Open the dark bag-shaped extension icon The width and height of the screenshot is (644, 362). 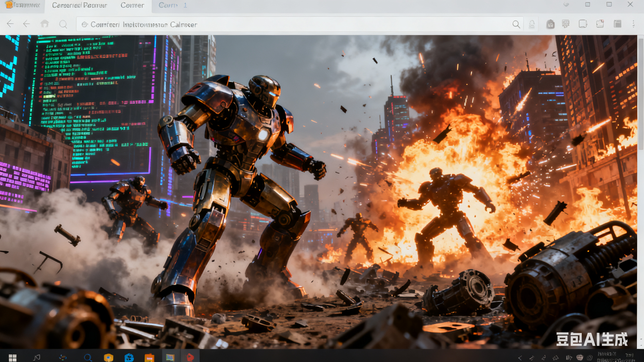(x=550, y=24)
